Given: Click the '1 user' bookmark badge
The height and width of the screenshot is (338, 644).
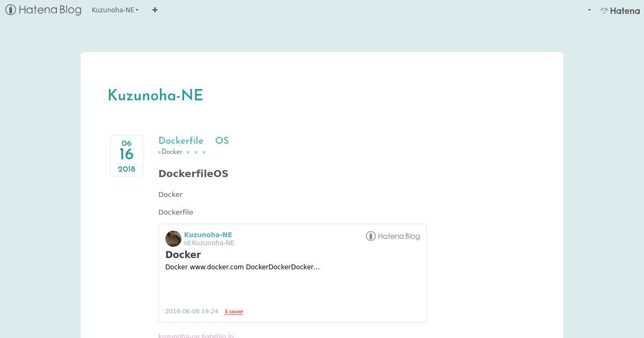Looking at the screenshot, I should click(234, 312).
